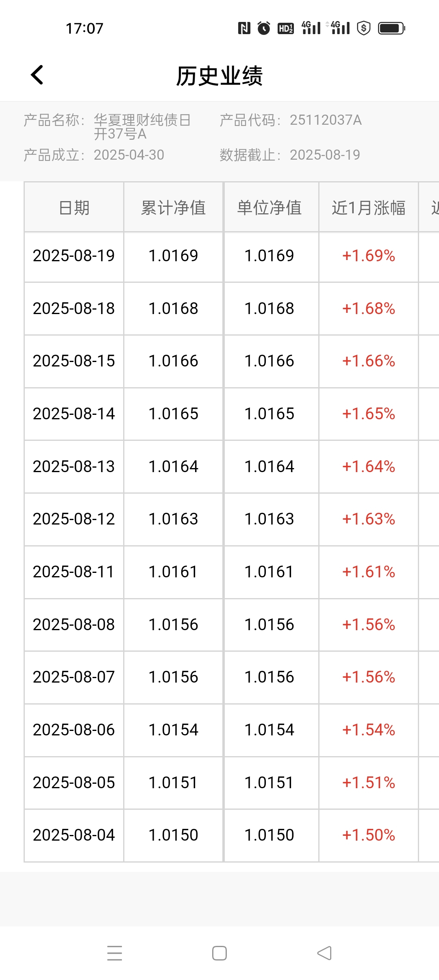Tap the product name 华夏理财纯债日开37号A
The height and width of the screenshot is (980, 439).
pyautogui.click(x=142, y=127)
